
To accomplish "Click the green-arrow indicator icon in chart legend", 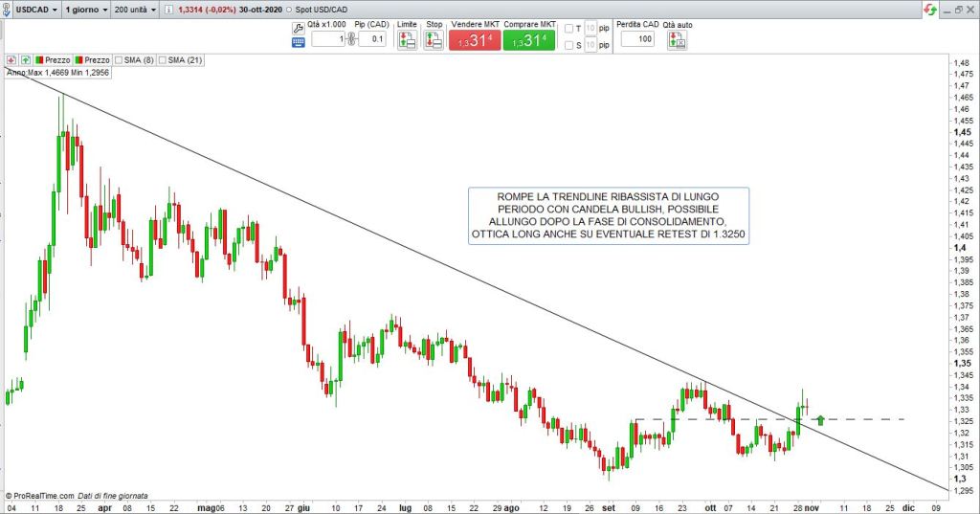I will 26,60.
